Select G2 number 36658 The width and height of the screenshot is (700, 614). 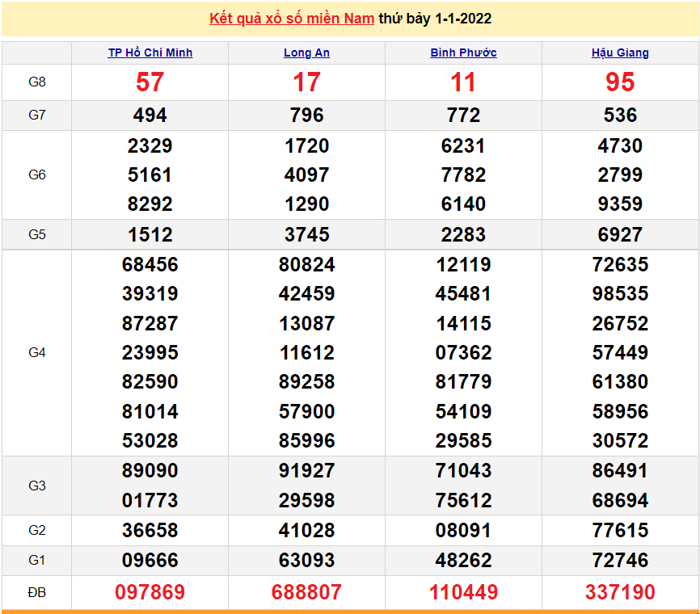click(x=150, y=531)
